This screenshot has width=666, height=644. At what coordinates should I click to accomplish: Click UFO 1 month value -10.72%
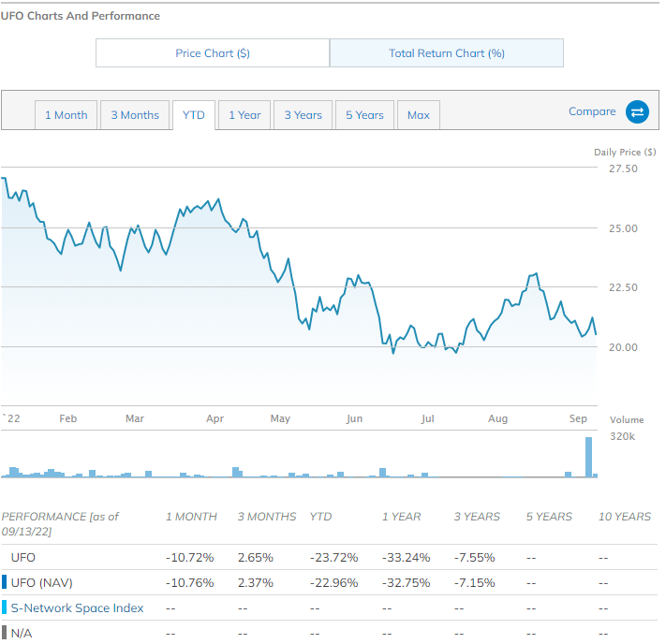[x=190, y=557]
